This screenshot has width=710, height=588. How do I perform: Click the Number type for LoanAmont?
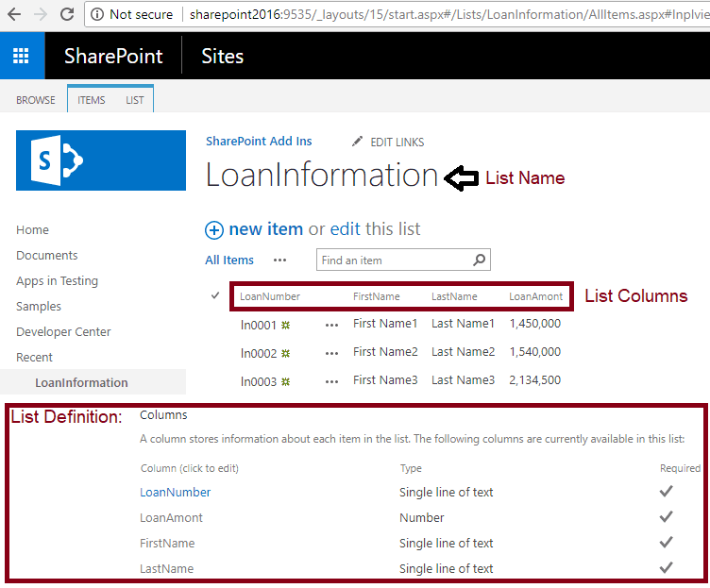tap(421, 517)
